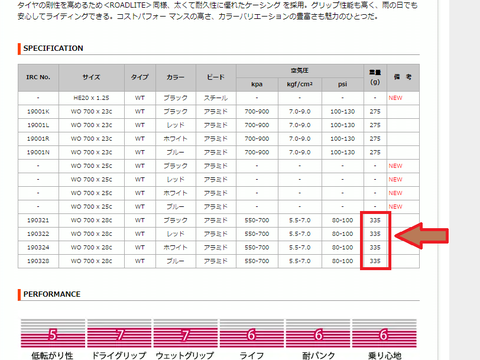Click 5.5-7.0 value in row 190324
Viewport: 480px width, 360px height.
pyautogui.click(x=300, y=248)
